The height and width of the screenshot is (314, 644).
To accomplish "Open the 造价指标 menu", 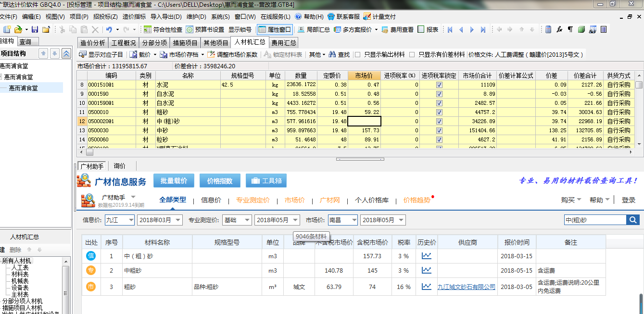I will coord(134,16).
